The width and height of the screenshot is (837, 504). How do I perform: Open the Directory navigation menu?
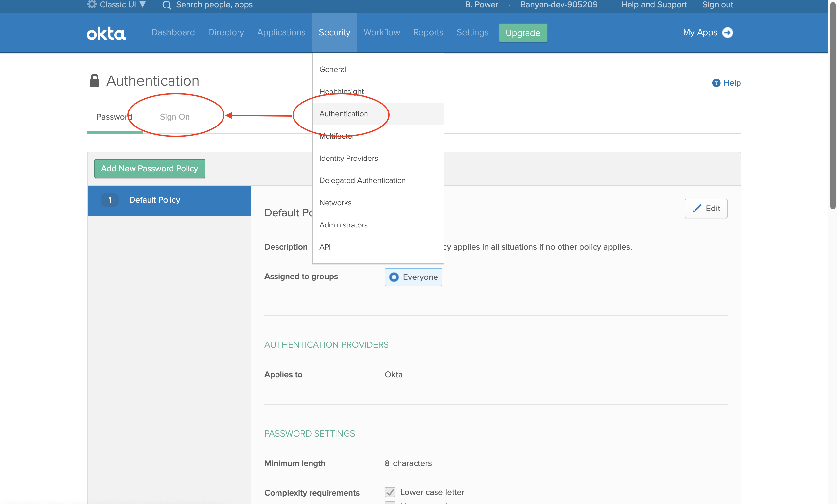[226, 33]
